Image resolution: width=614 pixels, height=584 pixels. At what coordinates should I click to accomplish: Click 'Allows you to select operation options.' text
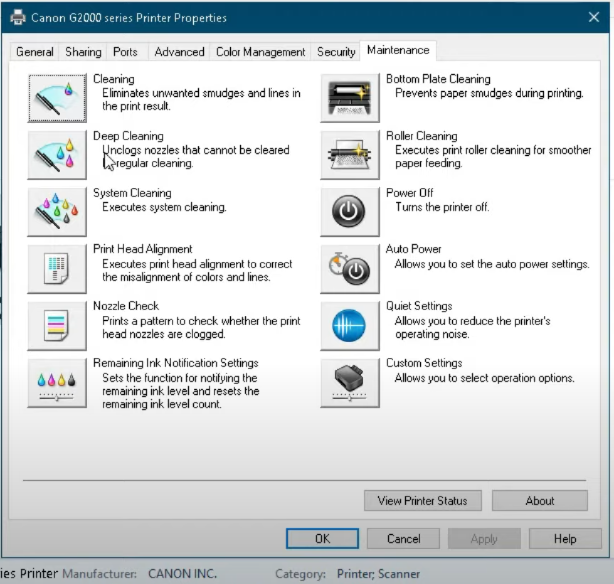click(484, 378)
